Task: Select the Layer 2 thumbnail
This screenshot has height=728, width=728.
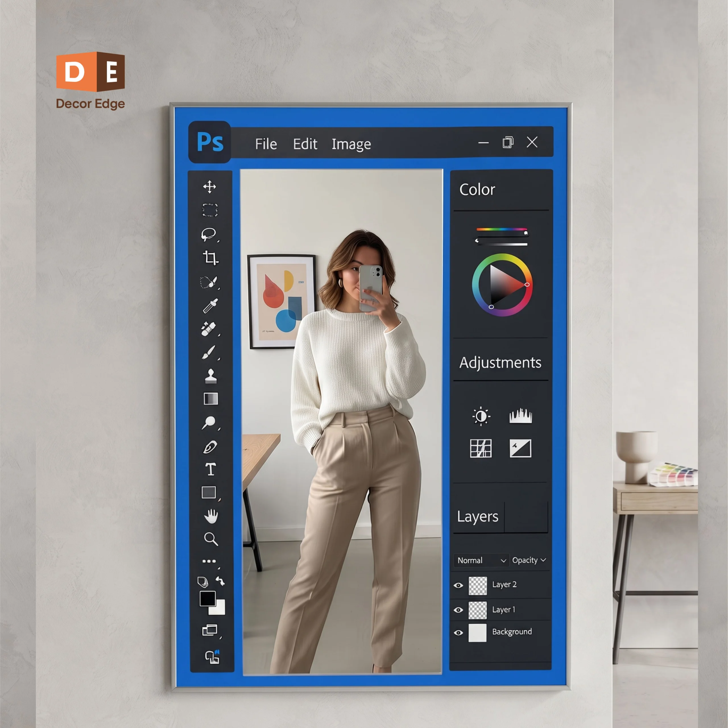Action: pos(478,586)
